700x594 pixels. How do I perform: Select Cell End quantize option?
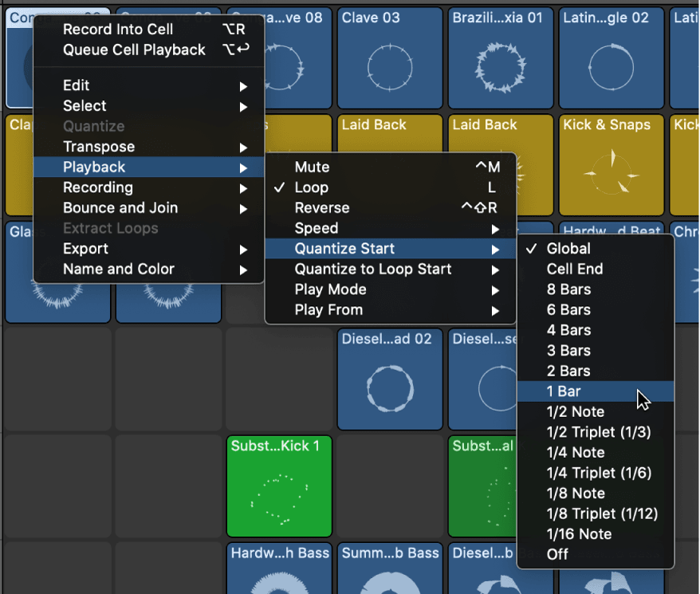pyautogui.click(x=596, y=269)
